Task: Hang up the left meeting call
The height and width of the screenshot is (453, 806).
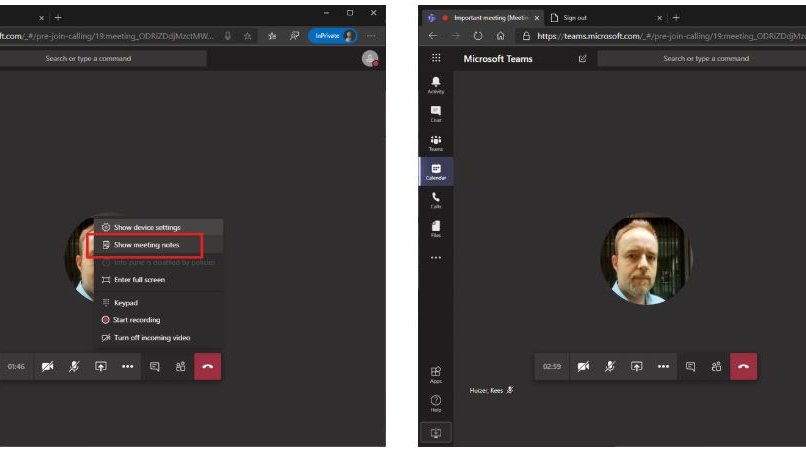Action: tap(208, 367)
